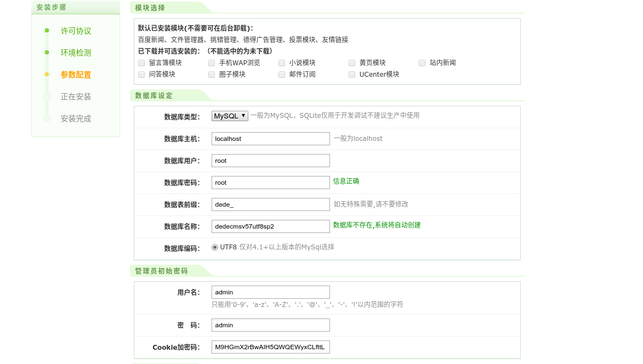Select the UTF8 database encoding radio
643x364 pixels.
pos(215,247)
